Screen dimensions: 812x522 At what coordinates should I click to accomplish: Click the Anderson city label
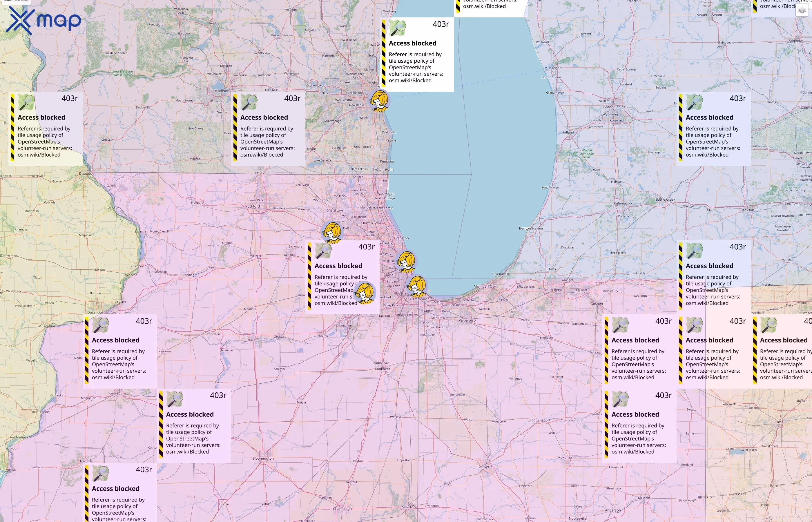click(613, 510)
